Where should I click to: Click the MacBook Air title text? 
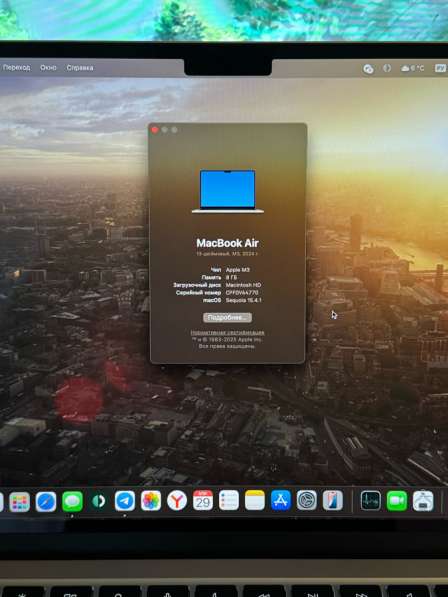click(227, 243)
